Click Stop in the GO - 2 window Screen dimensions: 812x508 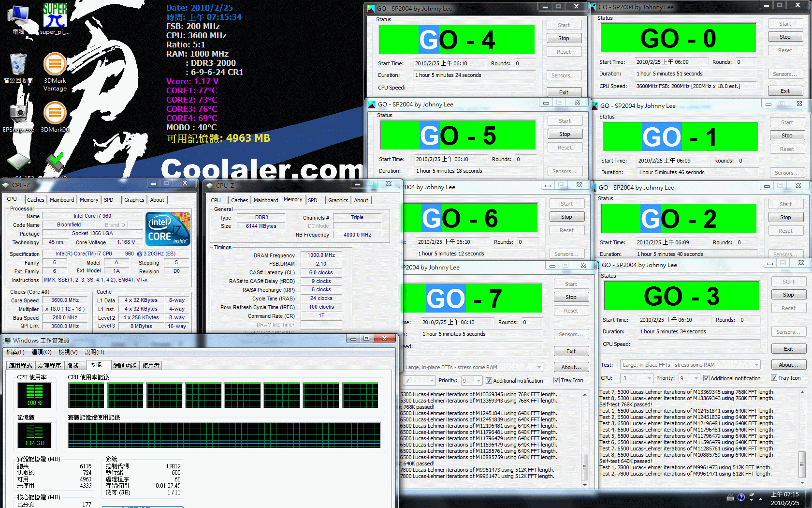pos(785,217)
